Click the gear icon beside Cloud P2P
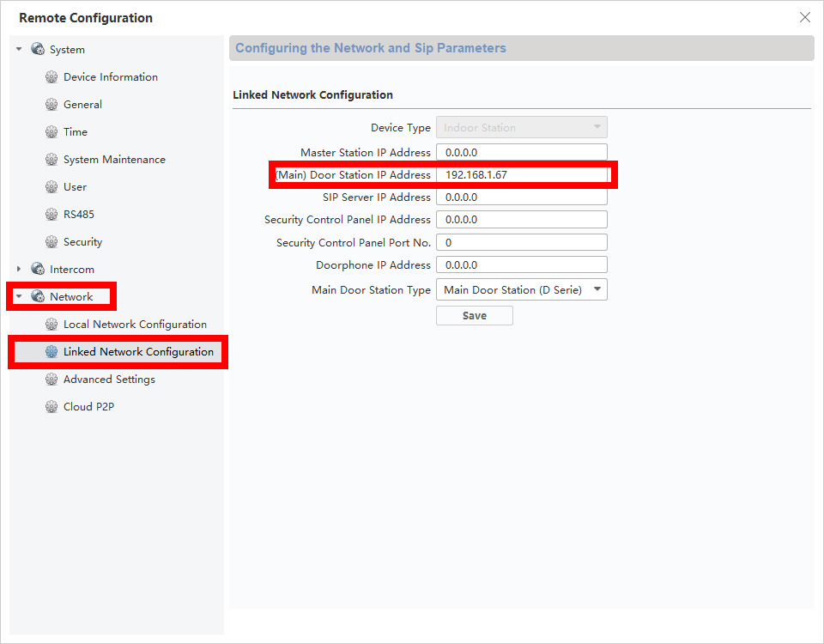 (51, 407)
